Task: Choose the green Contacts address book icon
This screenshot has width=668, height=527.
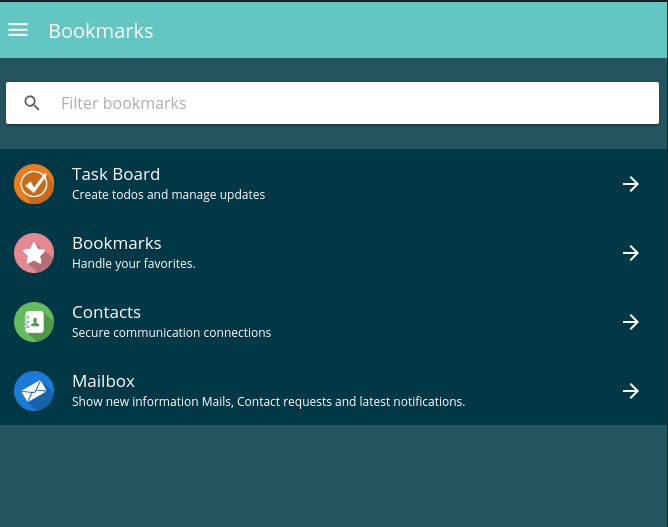Action: [34, 322]
